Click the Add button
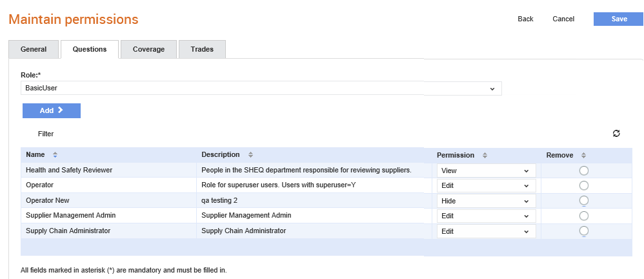 click(52, 110)
